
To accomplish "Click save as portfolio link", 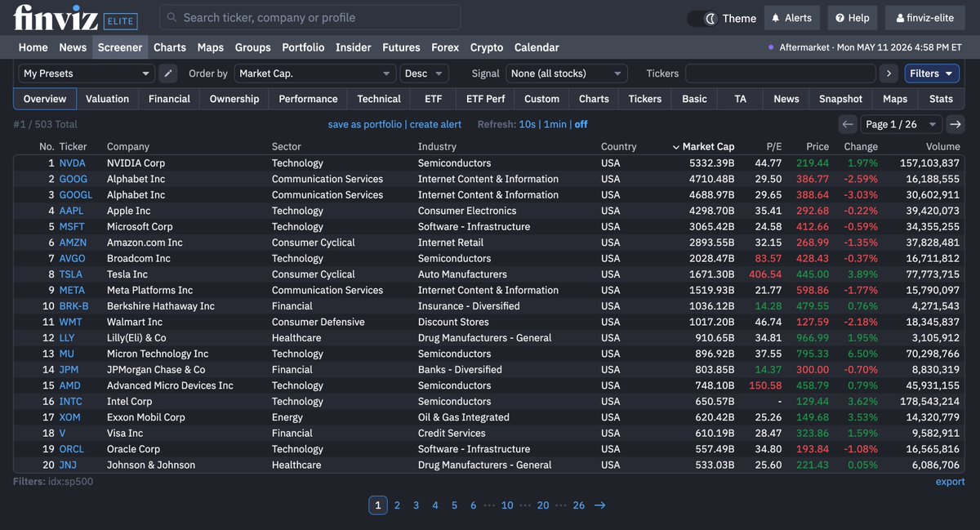I will (365, 124).
